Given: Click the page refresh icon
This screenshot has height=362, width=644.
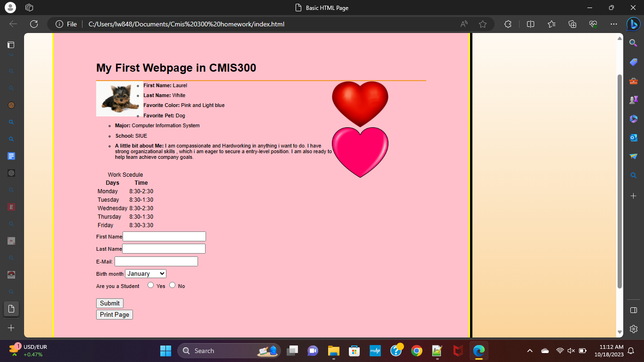Looking at the screenshot, I should (34, 24).
